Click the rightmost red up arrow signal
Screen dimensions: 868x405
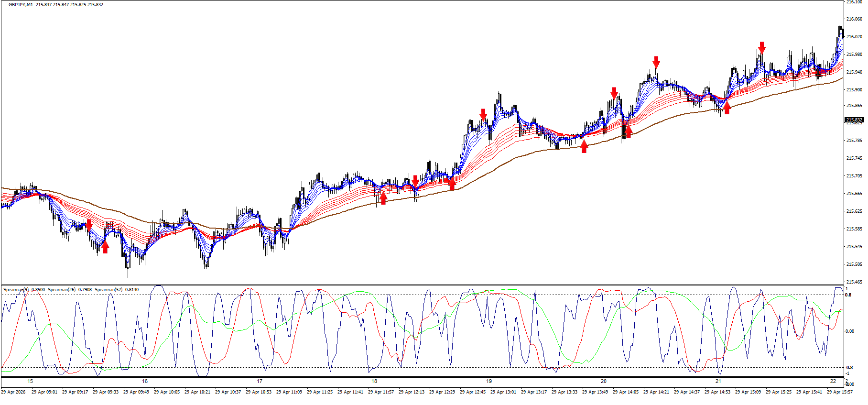[x=727, y=108]
